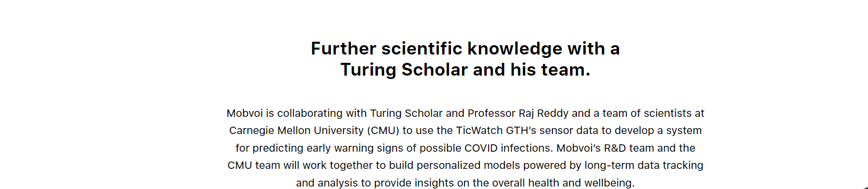Screen dimensions: 868x189
Task: Click 'Turing Scholar' in the first paragraph line
Action: (x=406, y=113)
